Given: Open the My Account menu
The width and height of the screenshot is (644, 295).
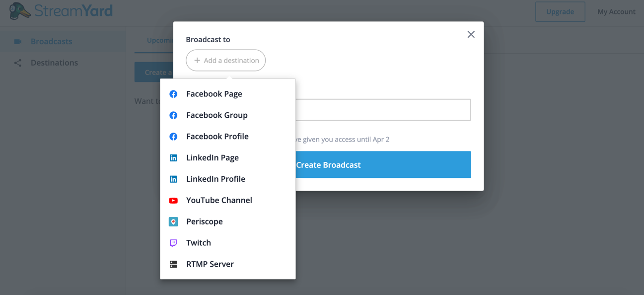Looking at the screenshot, I should click(x=616, y=11).
